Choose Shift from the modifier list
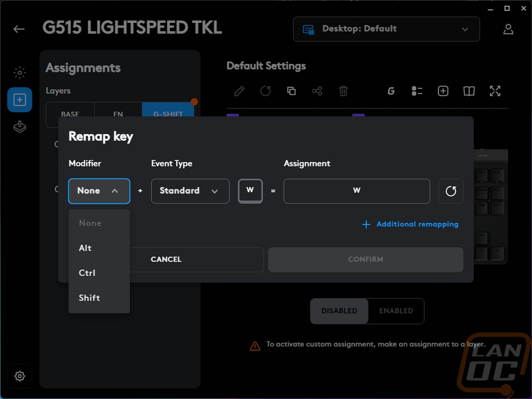 (x=99, y=298)
